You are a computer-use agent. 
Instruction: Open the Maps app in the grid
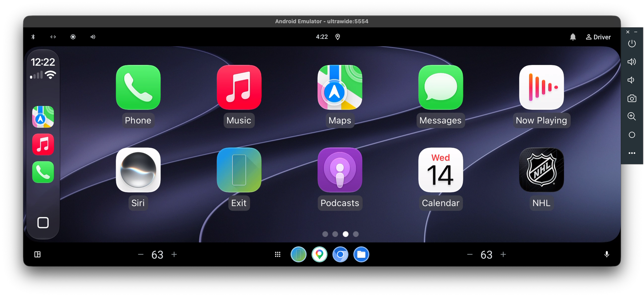(x=340, y=88)
